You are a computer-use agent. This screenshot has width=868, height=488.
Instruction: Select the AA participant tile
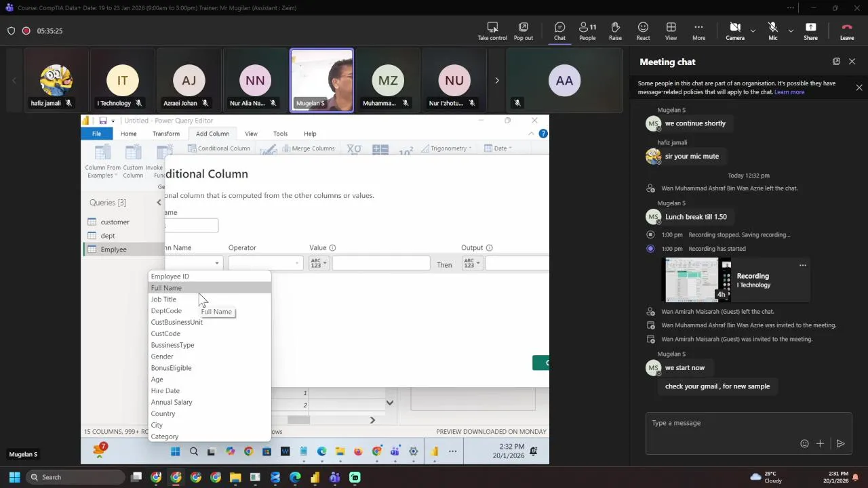pos(564,80)
